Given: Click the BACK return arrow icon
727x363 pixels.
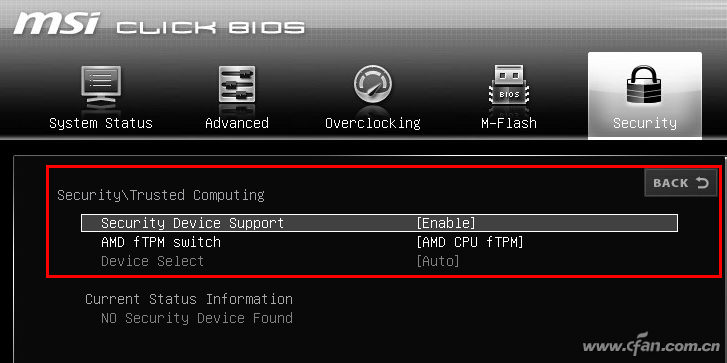Looking at the screenshot, I should tap(702, 183).
